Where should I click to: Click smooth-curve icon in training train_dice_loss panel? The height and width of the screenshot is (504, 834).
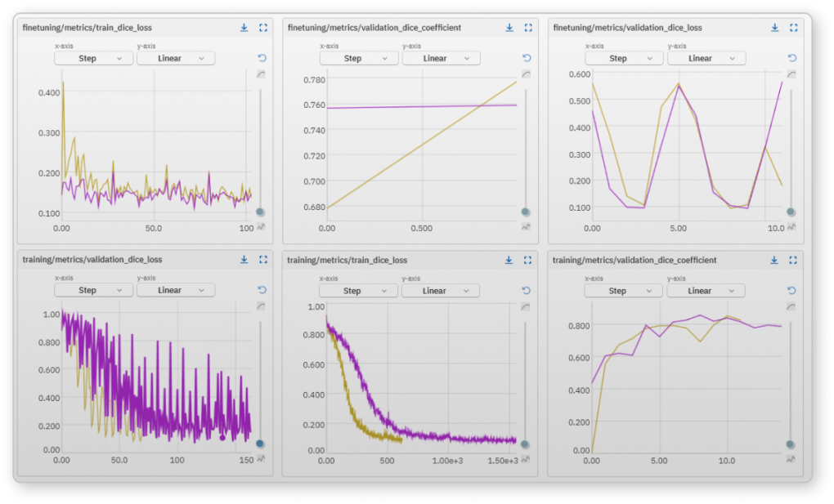(x=526, y=307)
